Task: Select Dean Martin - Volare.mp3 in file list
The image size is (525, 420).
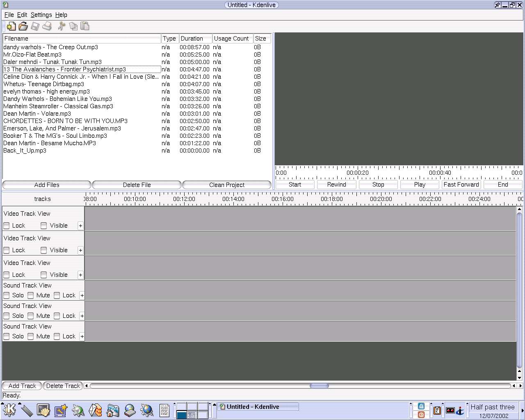Action: (37, 114)
